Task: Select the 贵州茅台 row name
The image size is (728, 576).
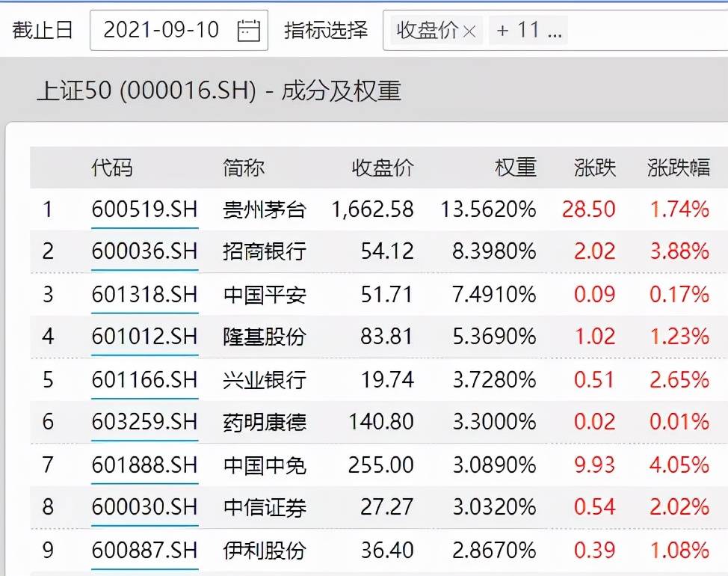Action: (264, 209)
